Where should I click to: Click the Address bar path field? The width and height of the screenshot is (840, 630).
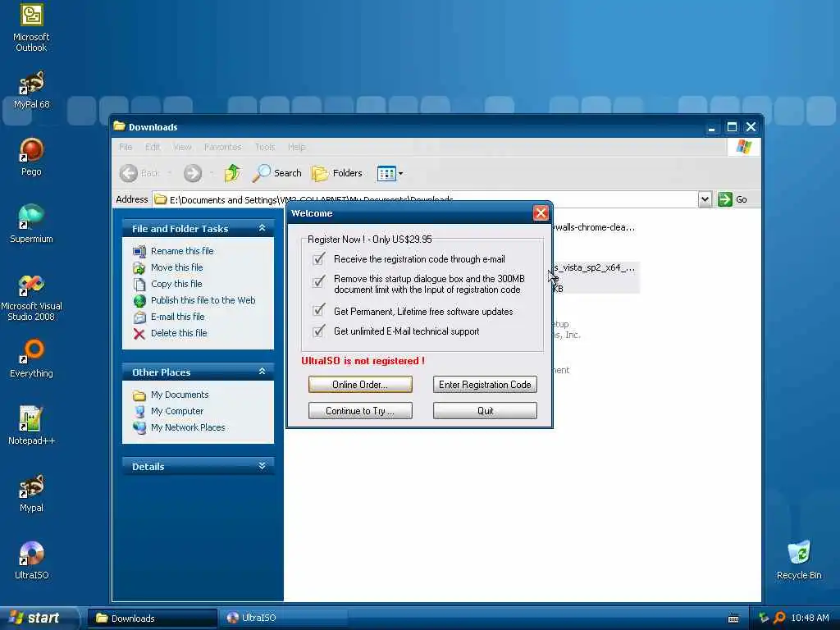[425, 199]
